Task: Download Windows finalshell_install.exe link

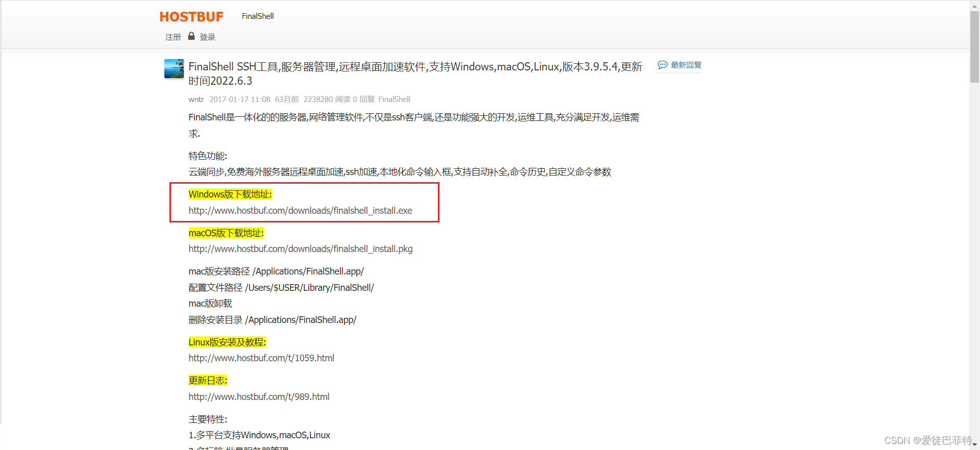Action: 300,211
